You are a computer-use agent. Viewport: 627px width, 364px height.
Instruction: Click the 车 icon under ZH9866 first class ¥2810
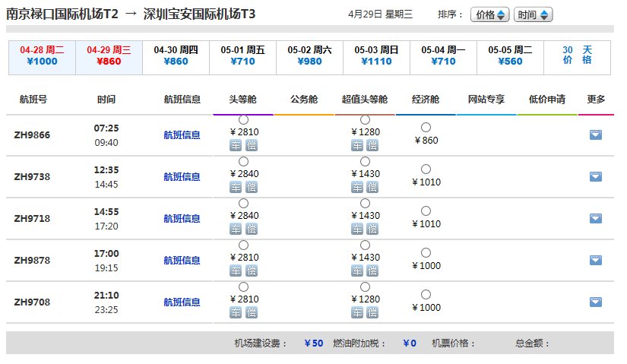click(x=236, y=146)
